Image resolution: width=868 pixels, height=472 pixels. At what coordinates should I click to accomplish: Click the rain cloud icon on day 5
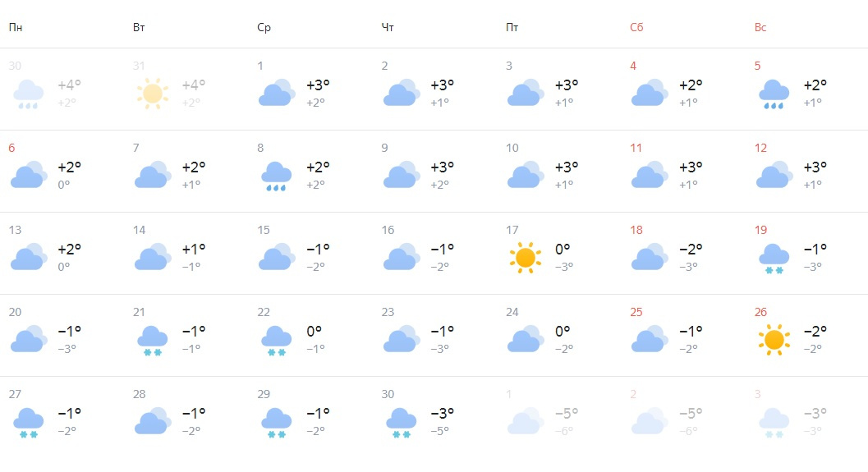(x=774, y=94)
